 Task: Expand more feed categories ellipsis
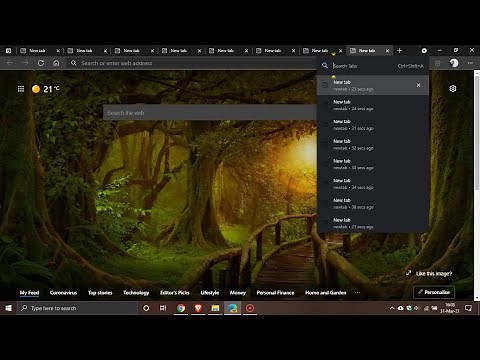pyautogui.click(x=357, y=293)
